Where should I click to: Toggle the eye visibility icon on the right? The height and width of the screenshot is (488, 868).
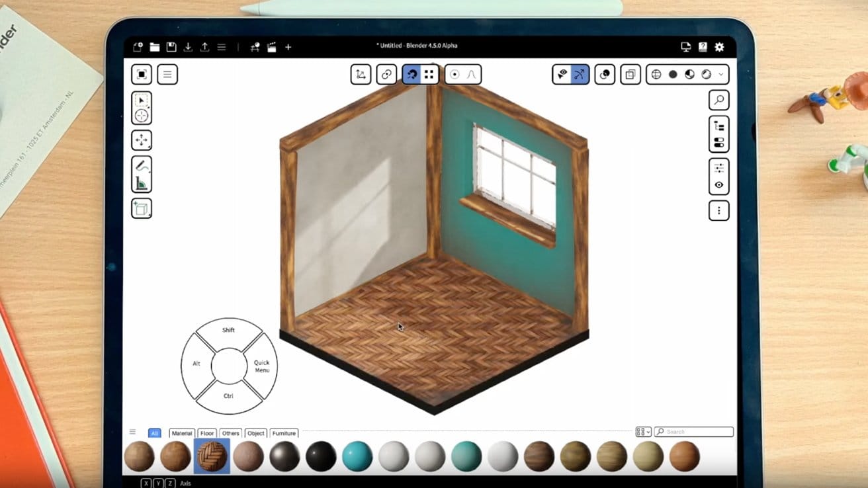[x=718, y=184]
